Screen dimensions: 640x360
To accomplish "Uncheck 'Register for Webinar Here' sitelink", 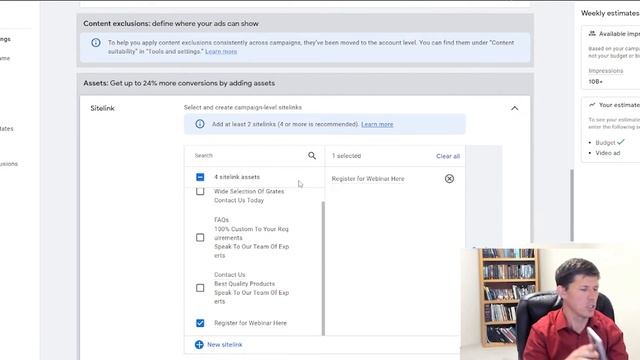I will coord(200,323).
